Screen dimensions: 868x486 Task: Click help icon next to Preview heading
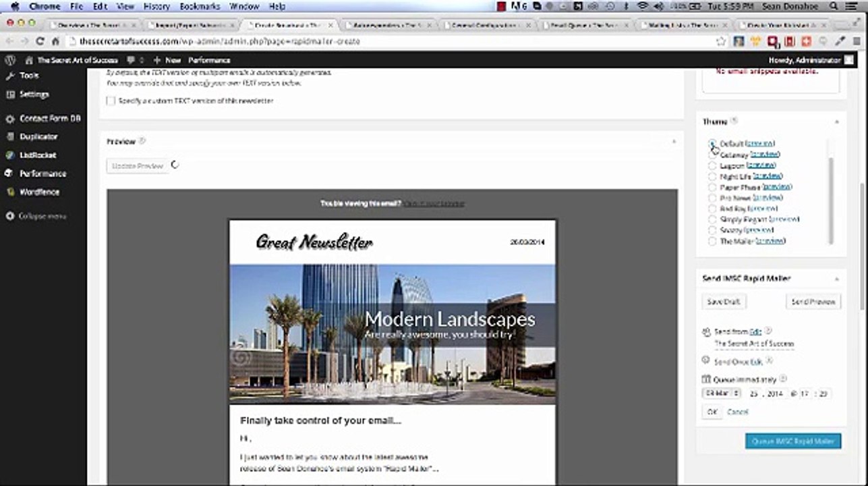(x=142, y=142)
